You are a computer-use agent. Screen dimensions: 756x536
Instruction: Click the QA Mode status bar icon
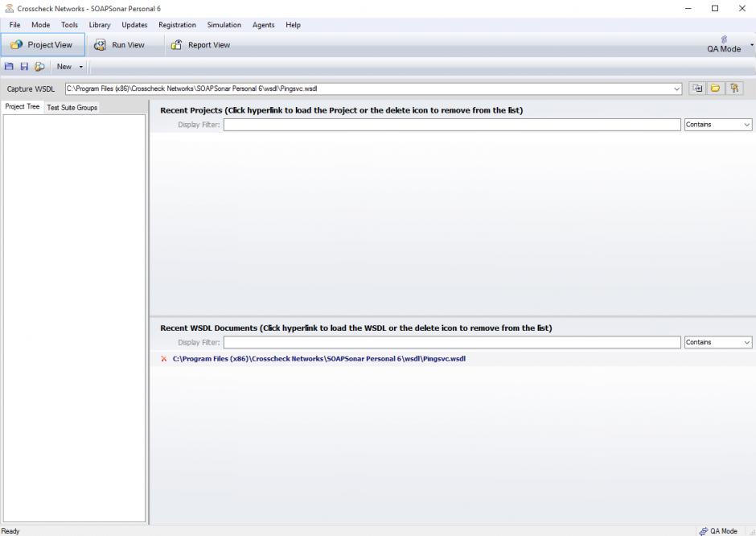[704, 531]
